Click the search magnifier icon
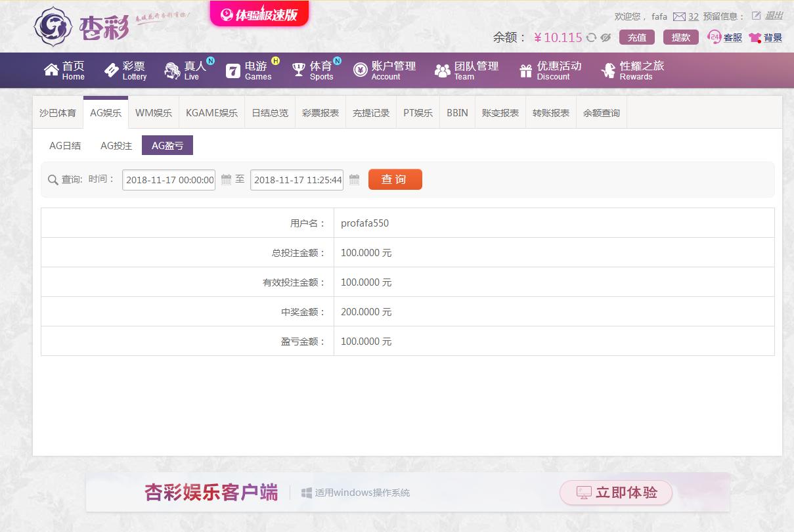This screenshot has height=532, width=794. coord(53,180)
